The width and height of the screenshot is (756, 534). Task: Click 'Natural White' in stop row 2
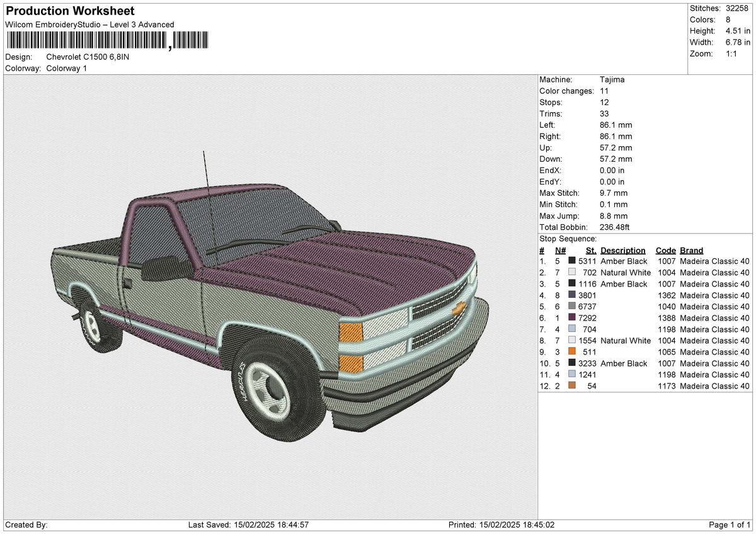pos(626,273)
